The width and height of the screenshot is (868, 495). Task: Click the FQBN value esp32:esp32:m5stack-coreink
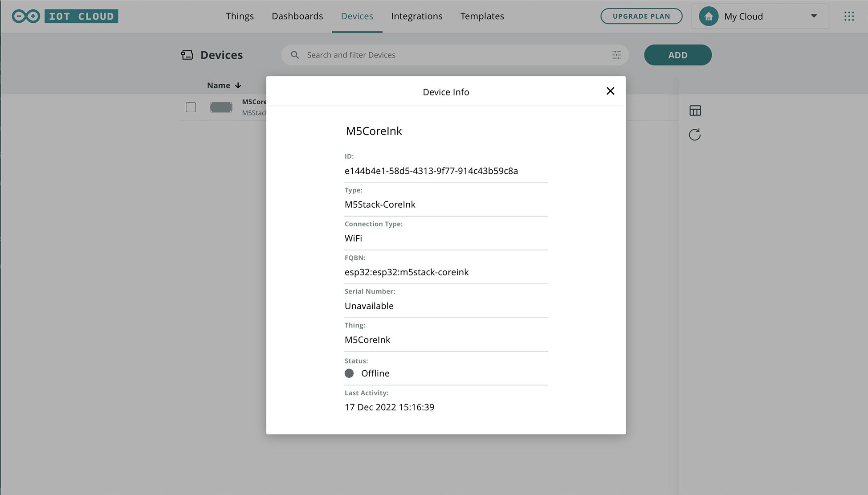coord(407,272)
